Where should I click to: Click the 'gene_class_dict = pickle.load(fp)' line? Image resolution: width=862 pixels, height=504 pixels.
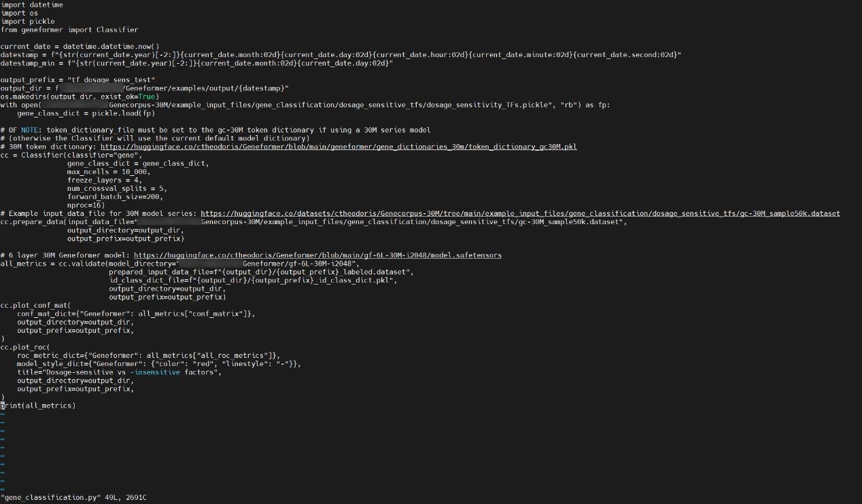click(x=86, y=113)
